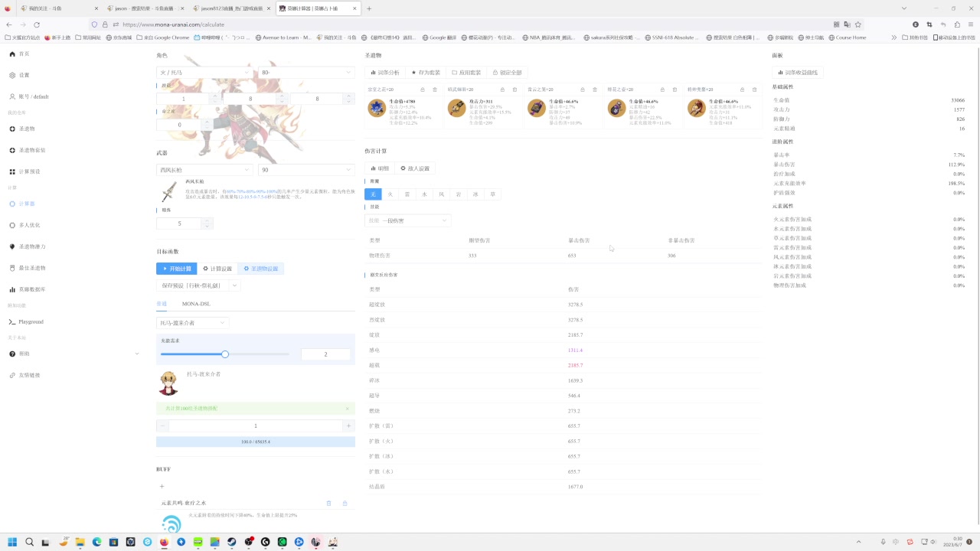Open skill dropdown showing 一段伤害

coord(407,220)
